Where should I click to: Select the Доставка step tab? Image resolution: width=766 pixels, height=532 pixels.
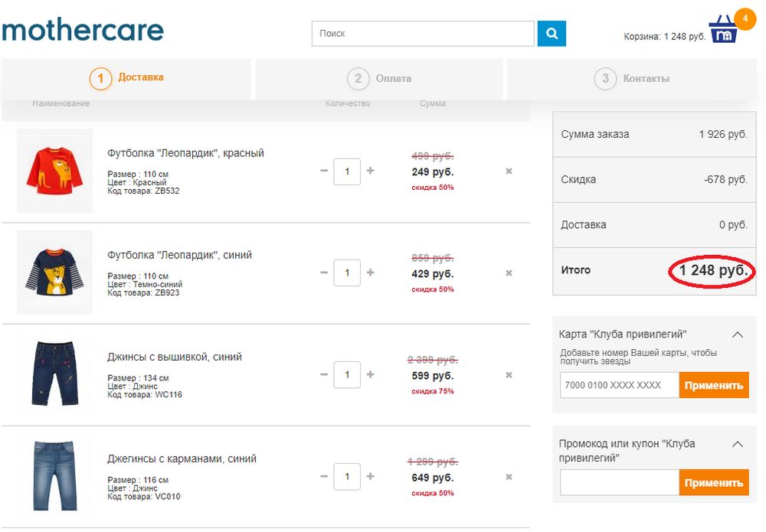(127, 77)
